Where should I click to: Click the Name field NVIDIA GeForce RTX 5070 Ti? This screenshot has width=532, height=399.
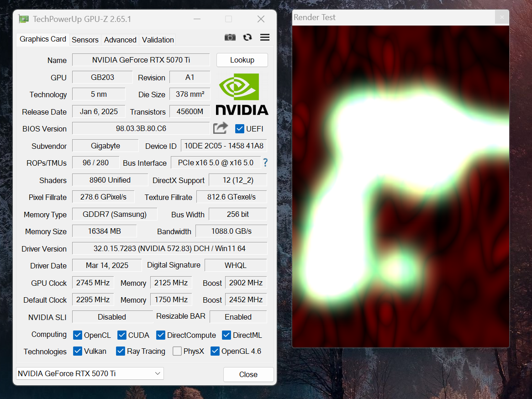[x=141, y=60]
